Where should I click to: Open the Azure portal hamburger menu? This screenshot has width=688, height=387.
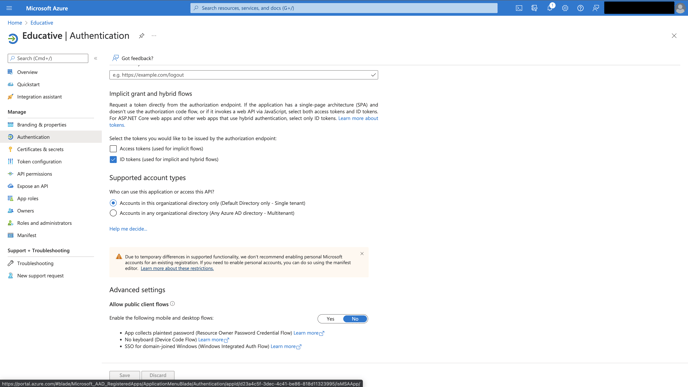(x=9, y=8)
